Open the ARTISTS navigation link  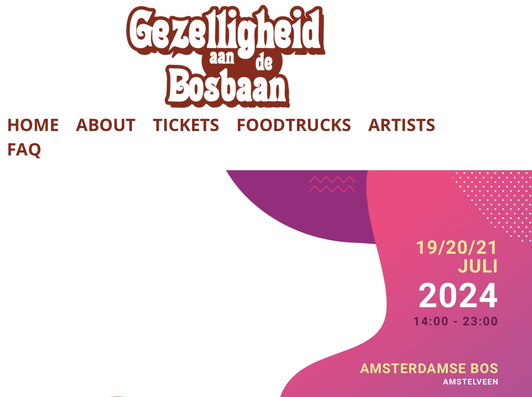pyautogui.click(x=401, y=125)
